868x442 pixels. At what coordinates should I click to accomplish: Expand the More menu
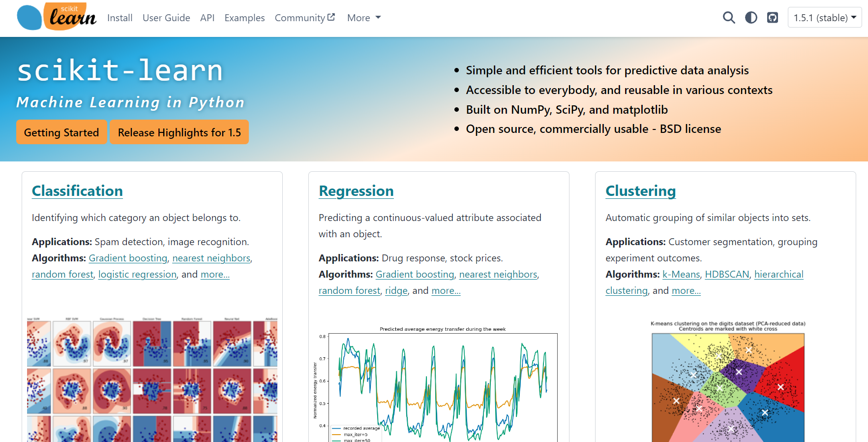point(364,18)
